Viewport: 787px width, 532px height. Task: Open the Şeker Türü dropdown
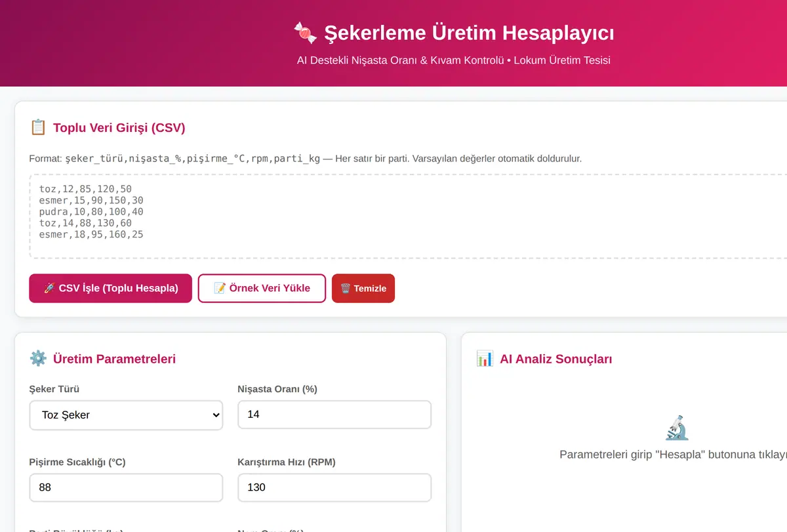pyautogui.click(x=126, y=415)
